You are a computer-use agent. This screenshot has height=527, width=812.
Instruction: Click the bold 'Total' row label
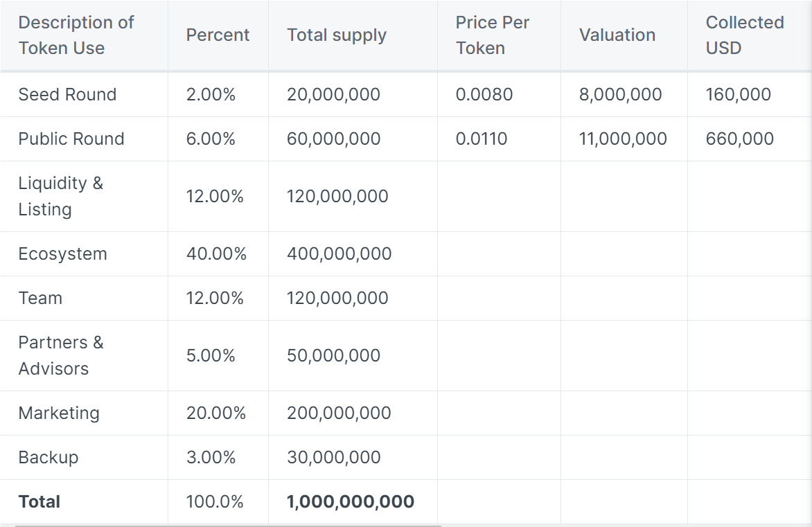(39, 501)
